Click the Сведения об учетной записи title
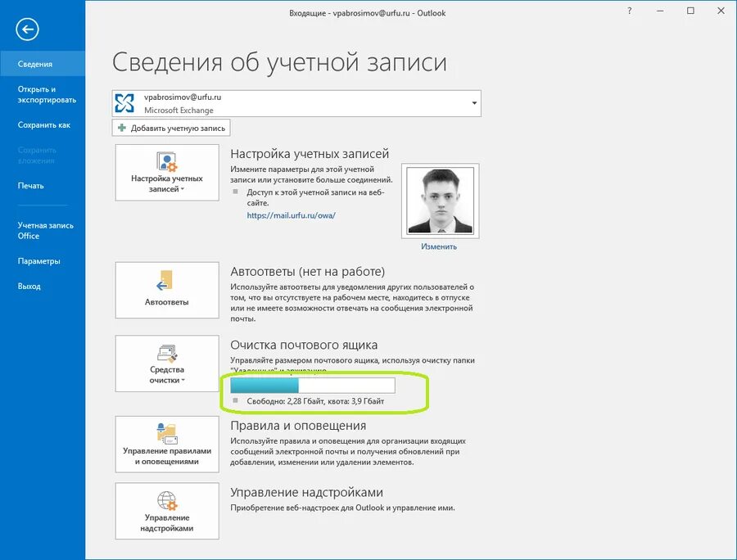The height and width of the screenshot is (560, 737). (x=279, y=62)
